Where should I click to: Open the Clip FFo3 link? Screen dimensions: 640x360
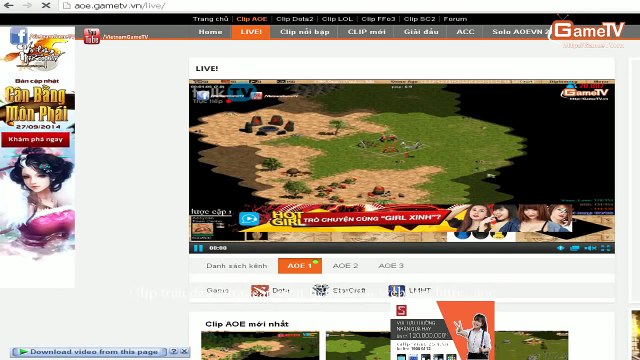(x=378, y=19)
